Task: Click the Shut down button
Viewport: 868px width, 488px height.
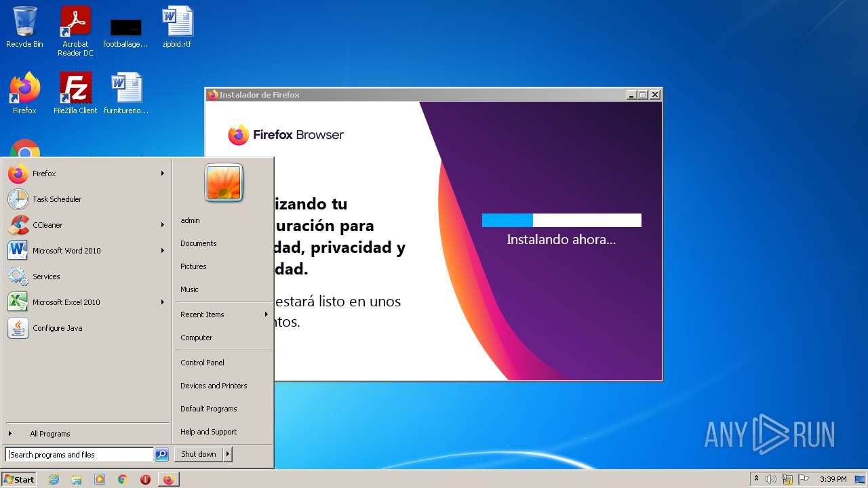Action: (199, 454)
